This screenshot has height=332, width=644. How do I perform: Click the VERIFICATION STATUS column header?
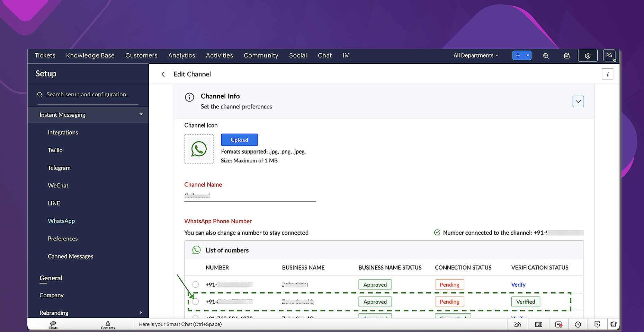540,268
